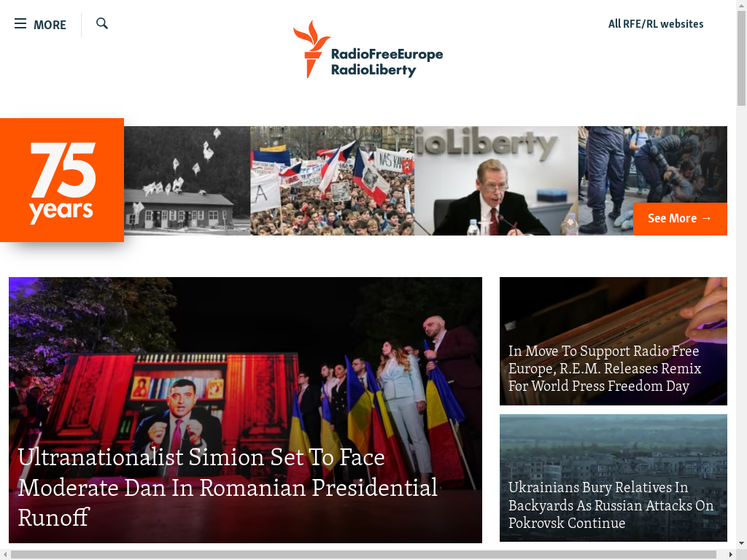Open the All RFE/RL websites link
This screenshot has height=560, width=747.
[656, 24]
